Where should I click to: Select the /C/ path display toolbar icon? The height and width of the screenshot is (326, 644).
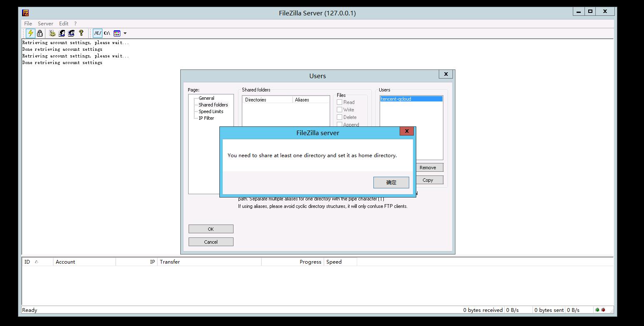point(97,33)
